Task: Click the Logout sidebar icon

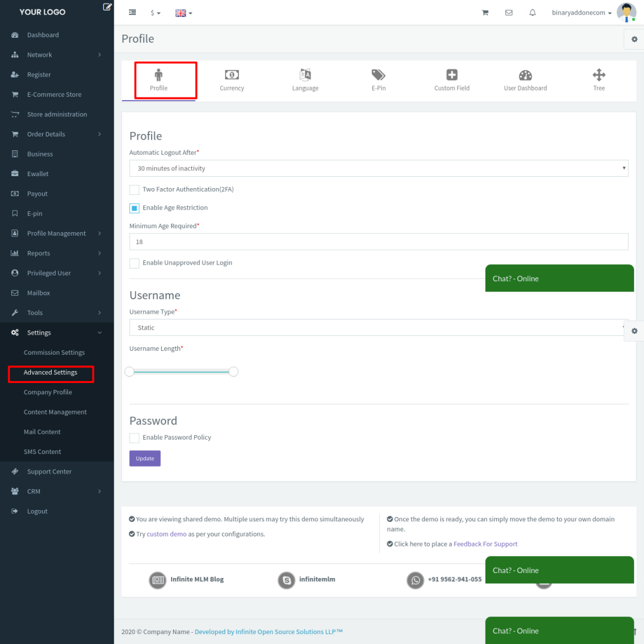Action: click(x=15, y=511)
